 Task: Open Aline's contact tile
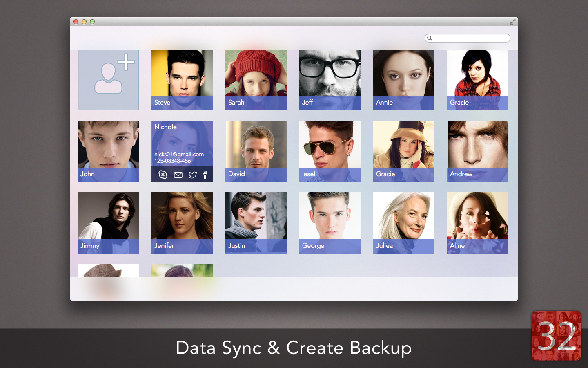478,223
